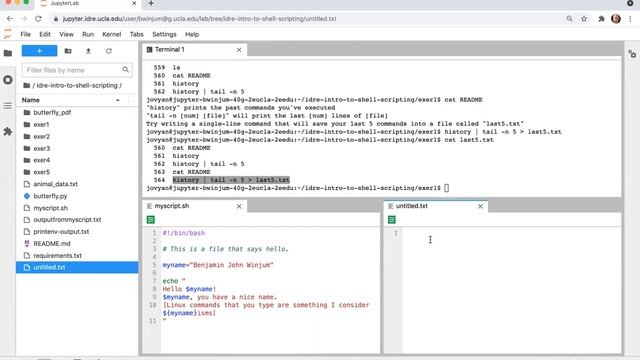Click the browser Back arrow
Screen dimensions: 640x360
coord(10,19)
